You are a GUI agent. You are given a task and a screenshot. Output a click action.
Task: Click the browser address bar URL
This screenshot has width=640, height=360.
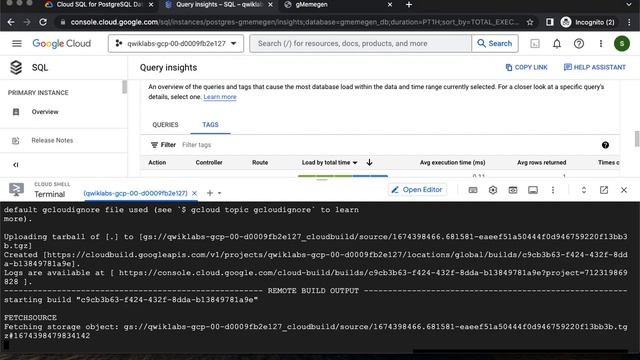(x=294, y=22)
